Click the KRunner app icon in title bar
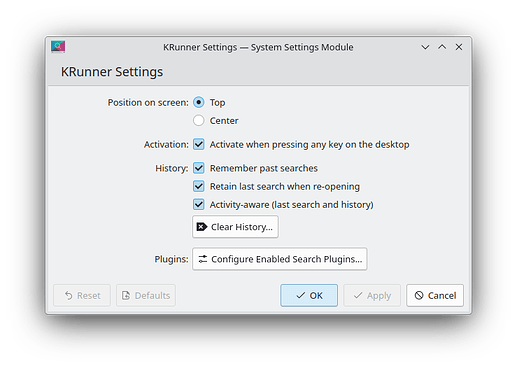The width and height of the screenshot is (517, 368). (58, 47)
